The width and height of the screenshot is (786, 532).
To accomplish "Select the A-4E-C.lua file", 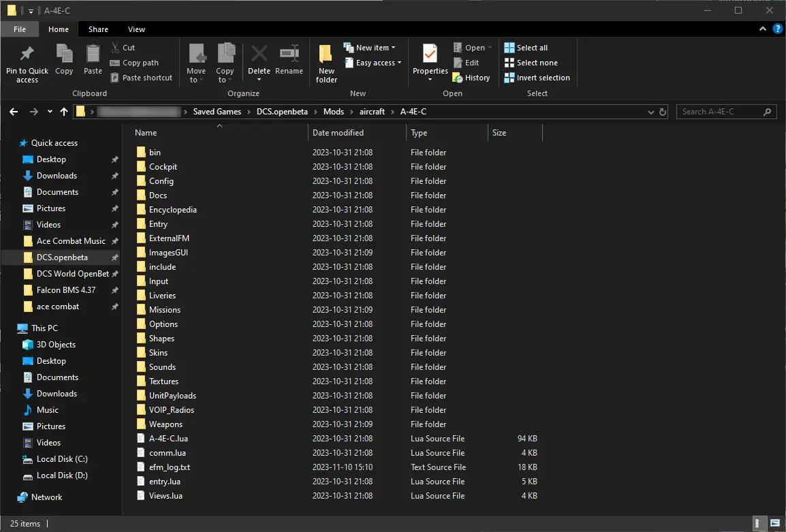I will 168,439.
